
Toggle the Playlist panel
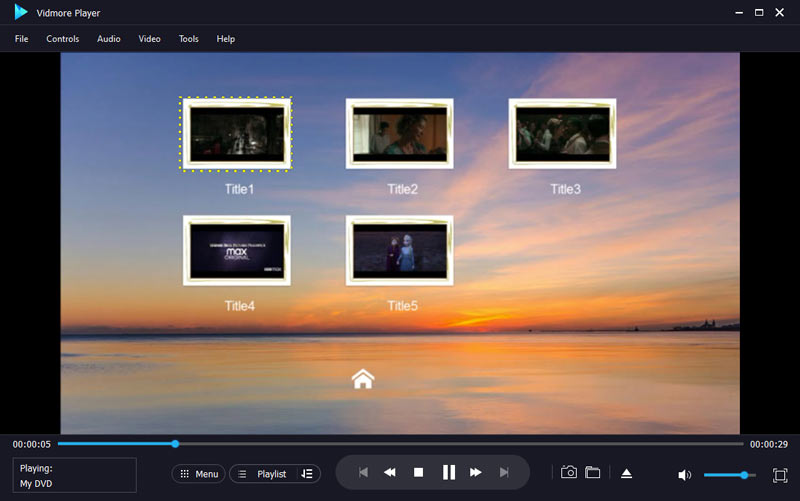tap(265, 474)
